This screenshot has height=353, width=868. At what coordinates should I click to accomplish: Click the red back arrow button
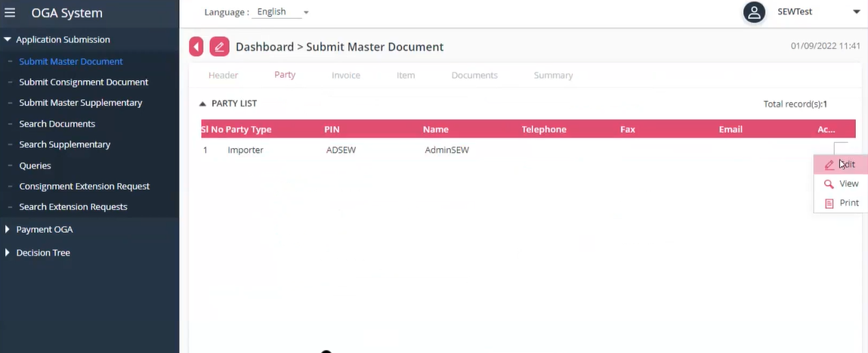click(x=196, y=47)
